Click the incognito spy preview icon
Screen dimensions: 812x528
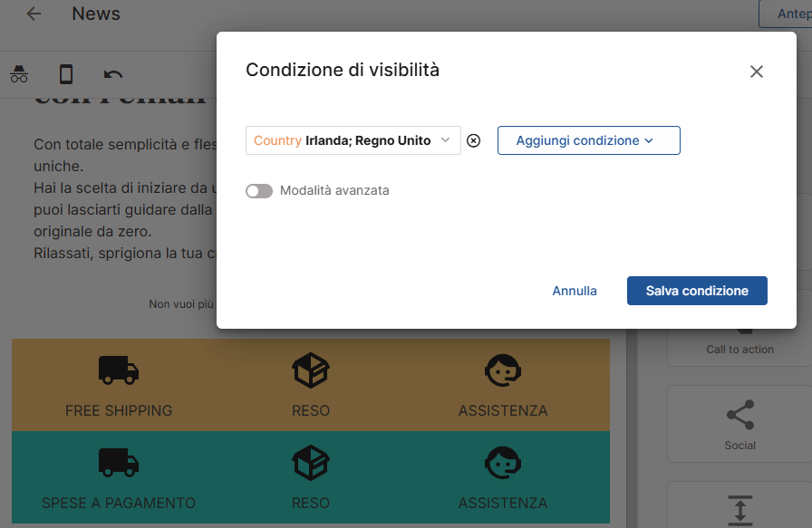point(19,74)
